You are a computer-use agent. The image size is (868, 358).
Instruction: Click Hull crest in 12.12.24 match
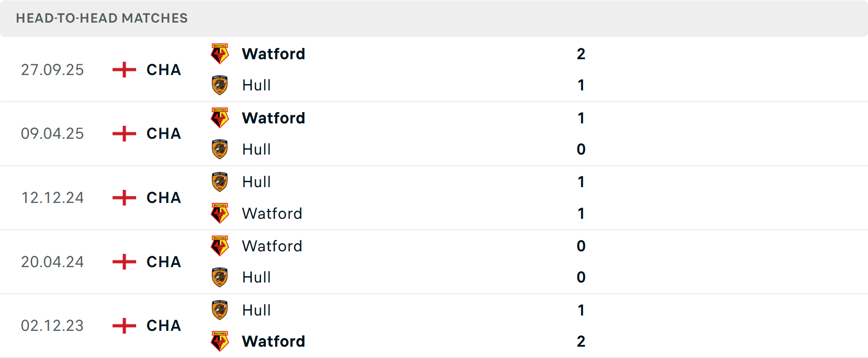click(x=220, y=182)
